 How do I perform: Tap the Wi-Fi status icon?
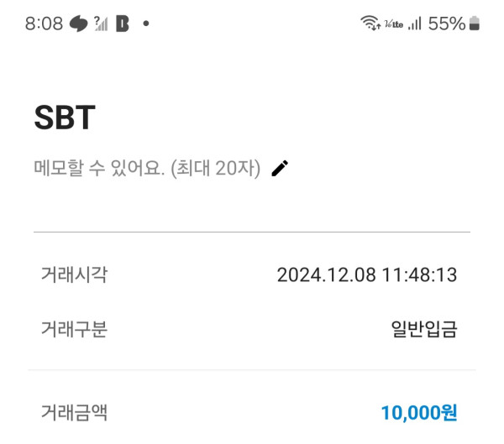370,24
